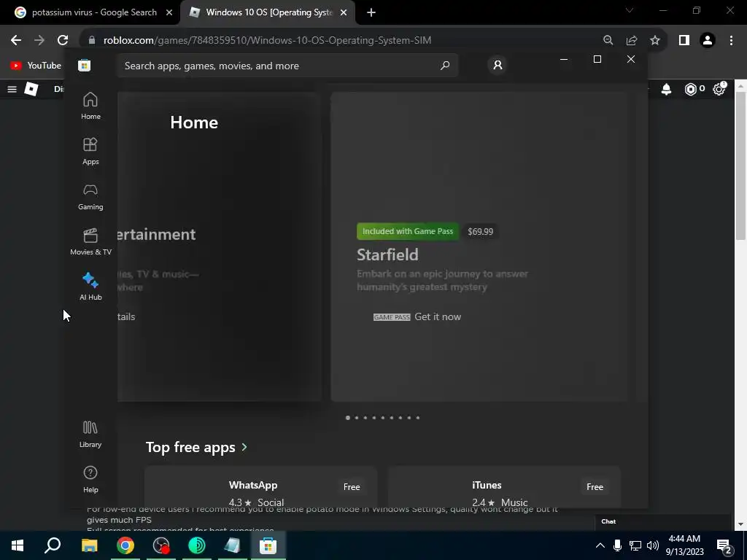
Task: Click the Search apps, games, movies field
Action: tap(287, 65)
